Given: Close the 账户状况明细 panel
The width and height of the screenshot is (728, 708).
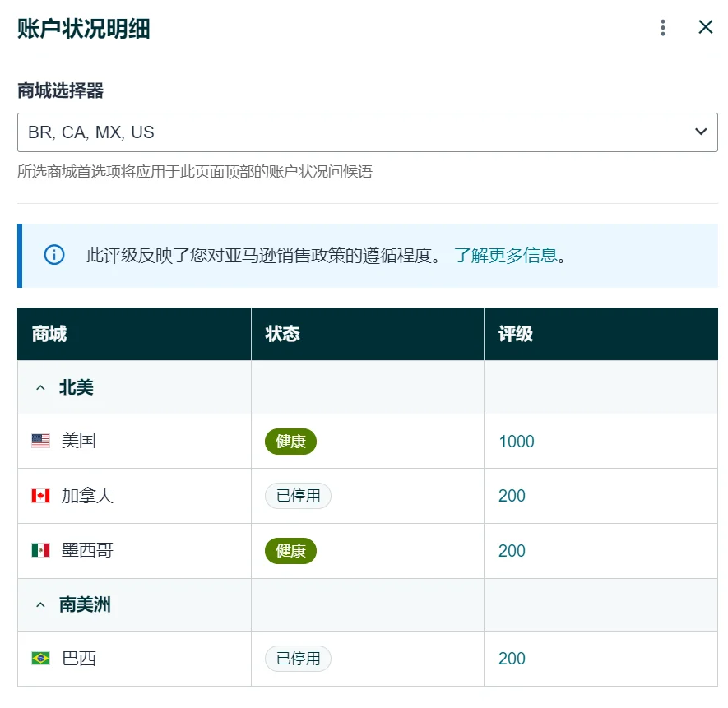Looking at the screenshot, I should click(x=705, y=26).
